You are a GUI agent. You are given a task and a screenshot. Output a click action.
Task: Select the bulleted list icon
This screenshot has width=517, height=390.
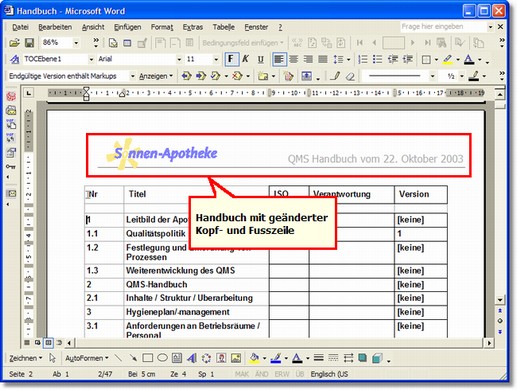tap(377, 59)
